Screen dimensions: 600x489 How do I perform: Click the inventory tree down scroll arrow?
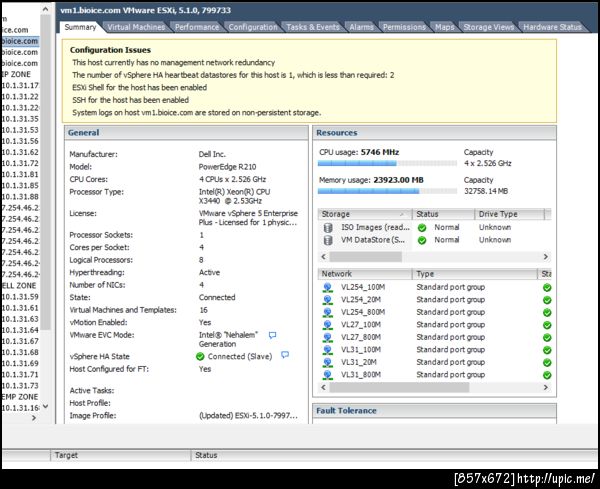coord(45,407)
